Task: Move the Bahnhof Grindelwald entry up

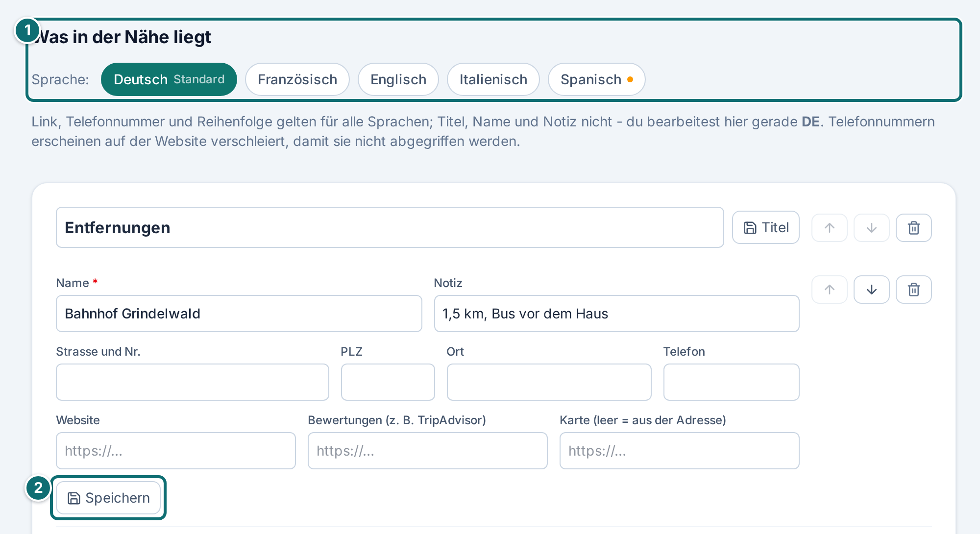Action: click(x=829, y=290)
